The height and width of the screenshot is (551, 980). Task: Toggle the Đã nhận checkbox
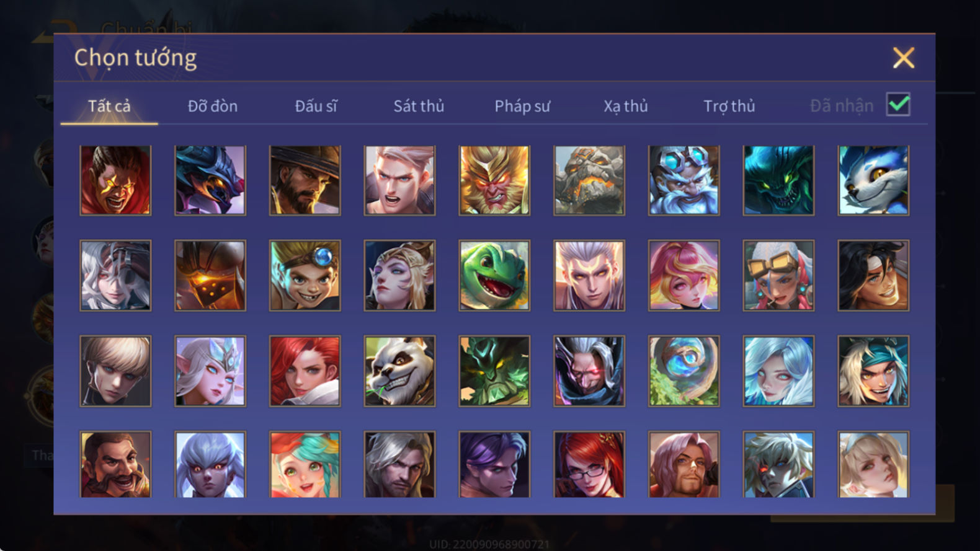pos(898,104)
